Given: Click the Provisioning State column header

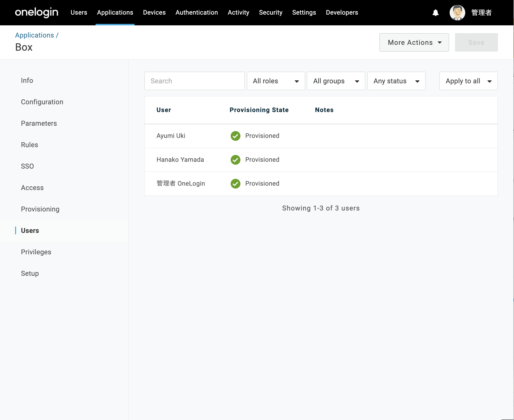Looking at the screenshot, I should [259, 110].
